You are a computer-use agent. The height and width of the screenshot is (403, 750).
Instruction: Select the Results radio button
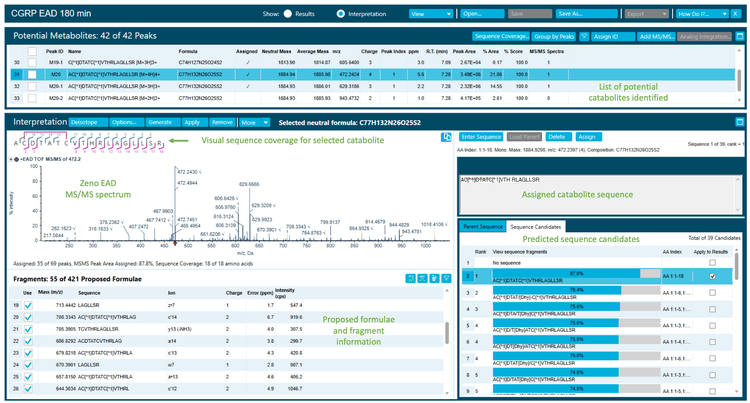(x=289, y=14)
